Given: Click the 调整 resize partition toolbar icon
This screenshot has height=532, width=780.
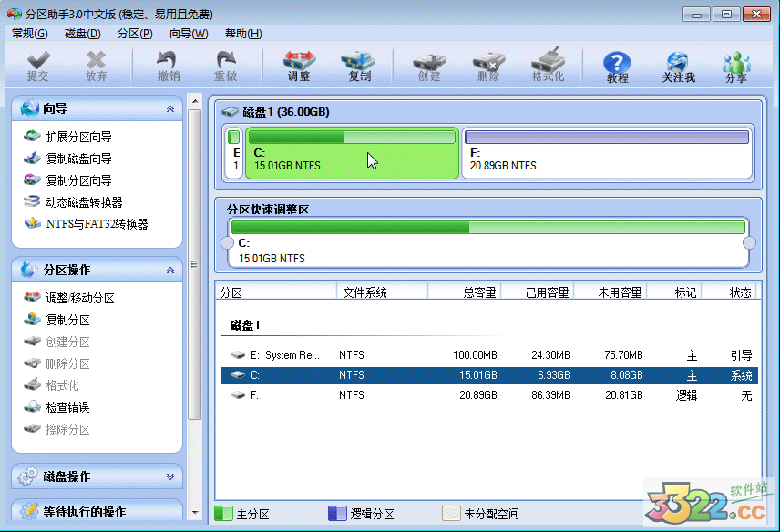Looking at the screenshot, I should click(299, 66).
